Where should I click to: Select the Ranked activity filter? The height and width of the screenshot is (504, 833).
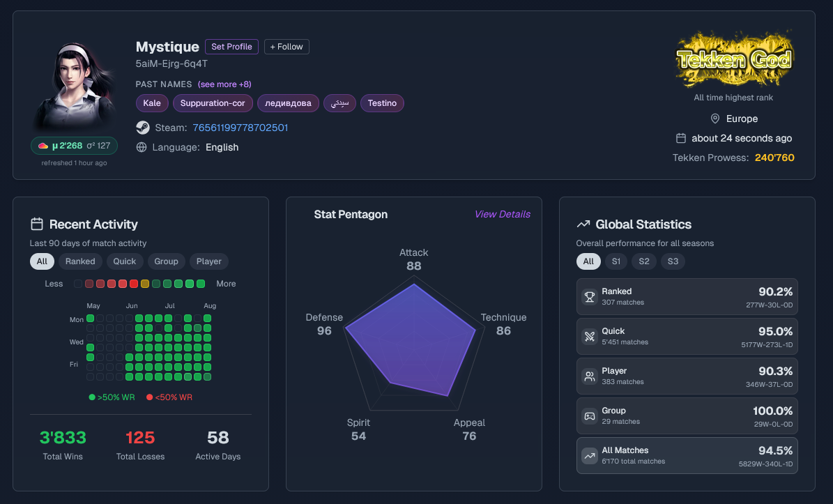(80, 261)
